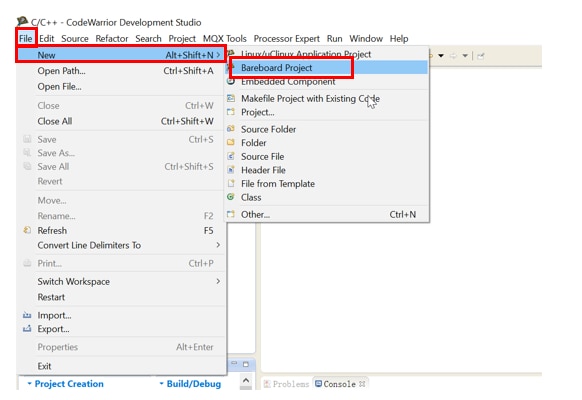Click the Export icon in File menu
The image size is (582, 400).
pos(27,329)
